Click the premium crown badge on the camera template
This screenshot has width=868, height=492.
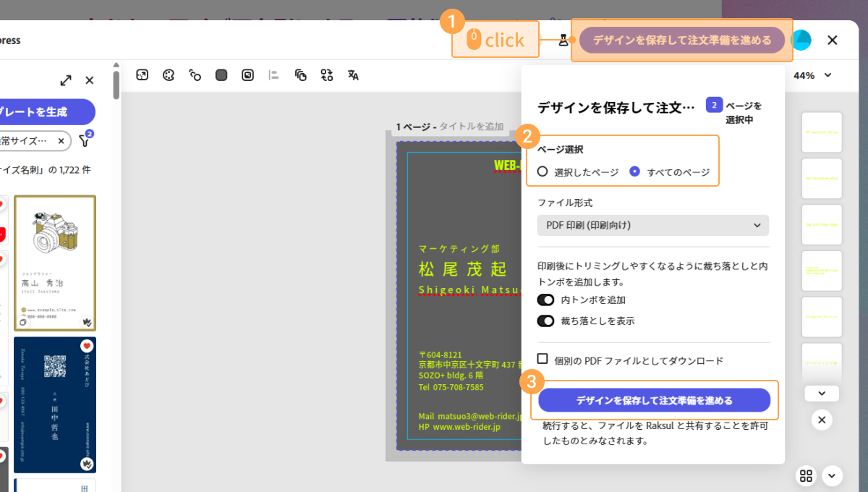[85, 321]
